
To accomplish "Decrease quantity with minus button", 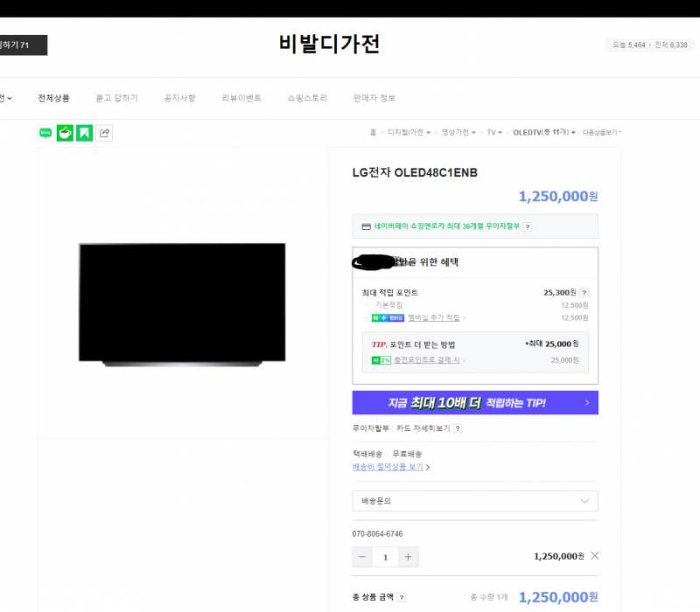I will [x=362, y=557].
